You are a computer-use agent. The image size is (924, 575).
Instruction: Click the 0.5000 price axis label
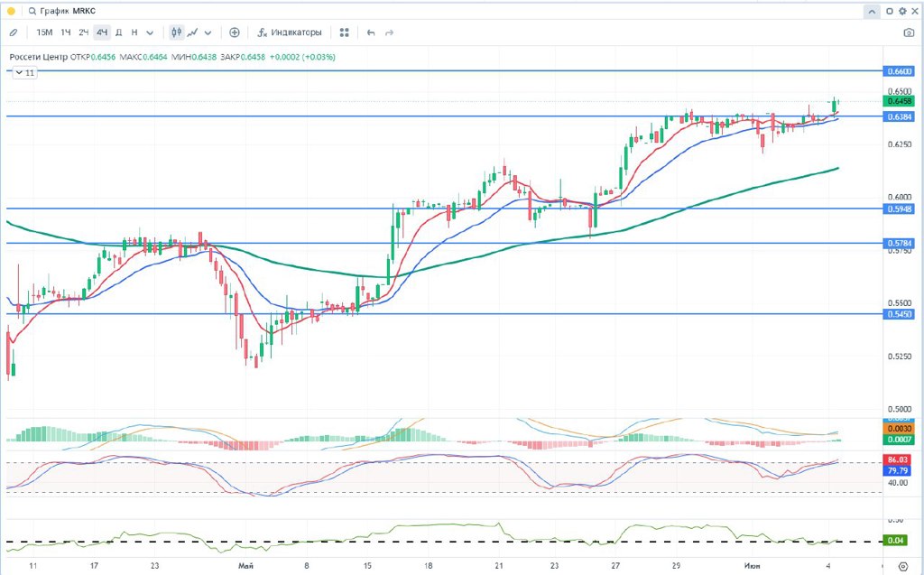pos(900,409)
